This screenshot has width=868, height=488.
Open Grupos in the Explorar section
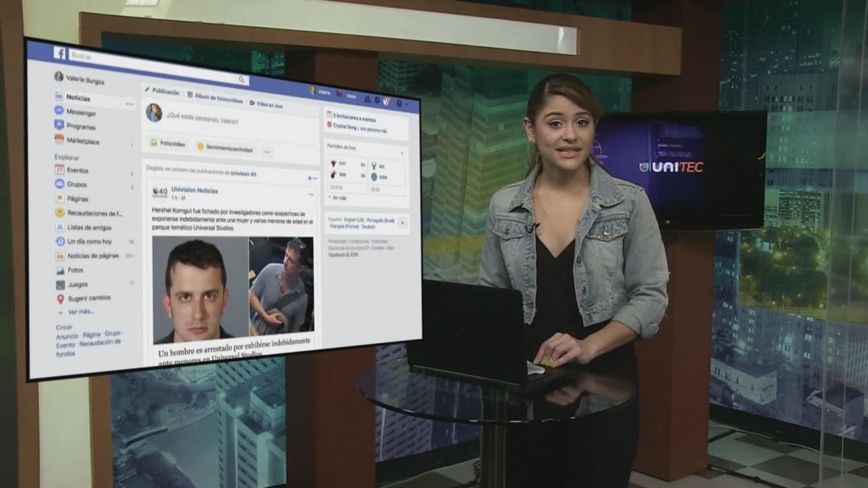[77, 184]
